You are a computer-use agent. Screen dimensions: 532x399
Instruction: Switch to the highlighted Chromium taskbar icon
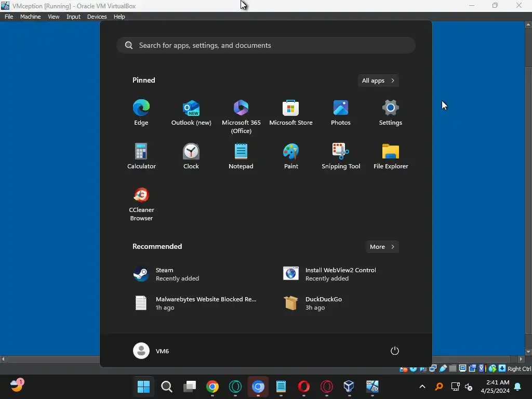(x=258, y=387)
